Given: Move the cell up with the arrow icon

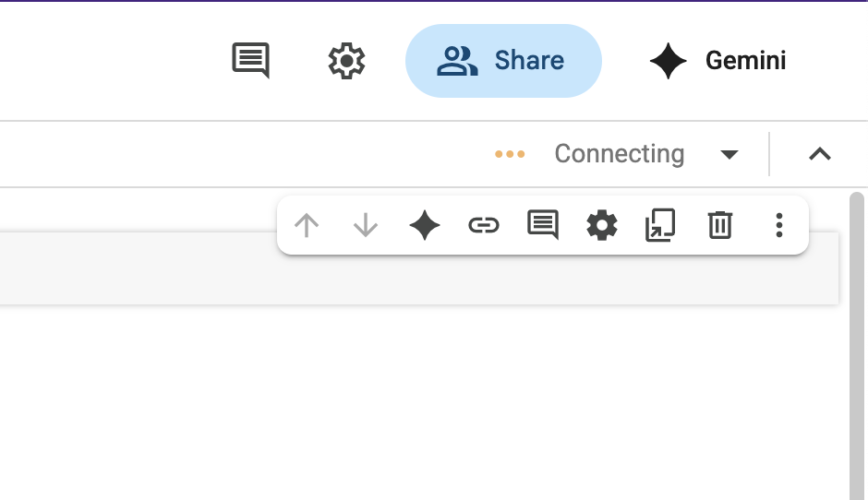Looking at the screenshot, I should [x=307, y=225].
